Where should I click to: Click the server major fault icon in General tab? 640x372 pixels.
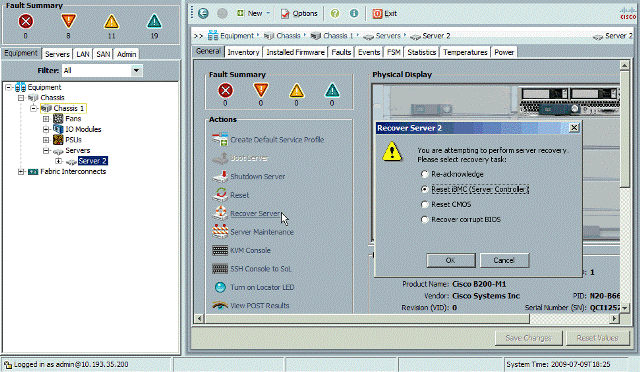pos(261,90)
